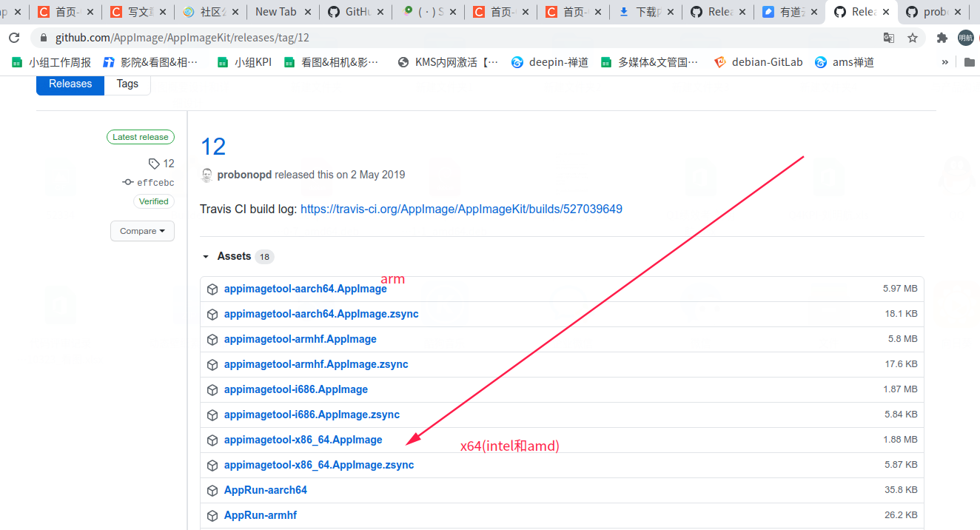Click the Latest release badge
The image size is (980, 530).
(141, 137)
